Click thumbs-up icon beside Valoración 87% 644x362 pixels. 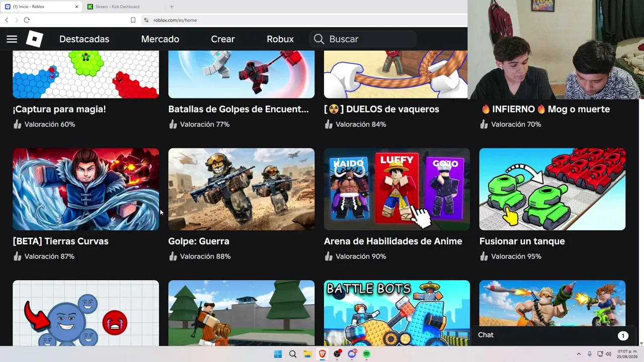18,256
